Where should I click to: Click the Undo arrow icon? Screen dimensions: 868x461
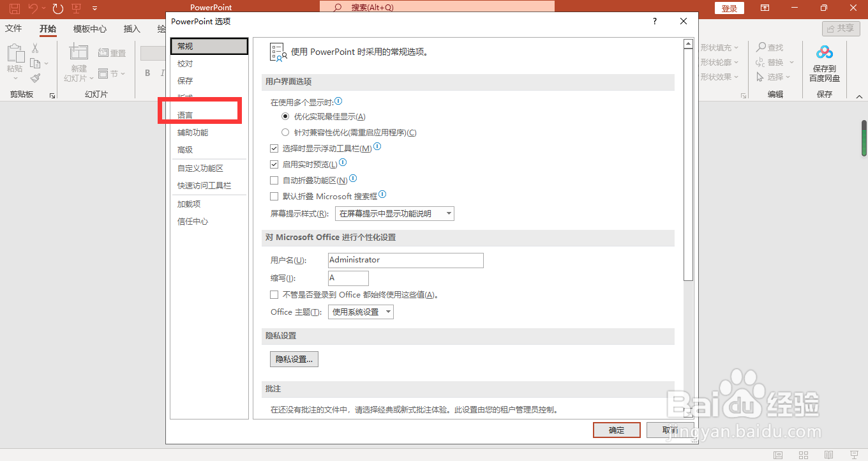[x=33, y=8]
